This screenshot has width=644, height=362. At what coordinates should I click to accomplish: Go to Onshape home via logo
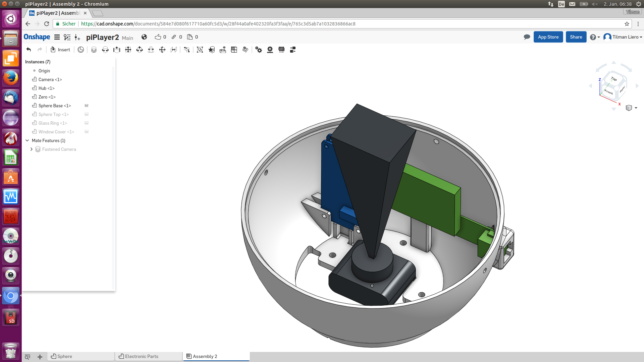[x=37, y=37]
